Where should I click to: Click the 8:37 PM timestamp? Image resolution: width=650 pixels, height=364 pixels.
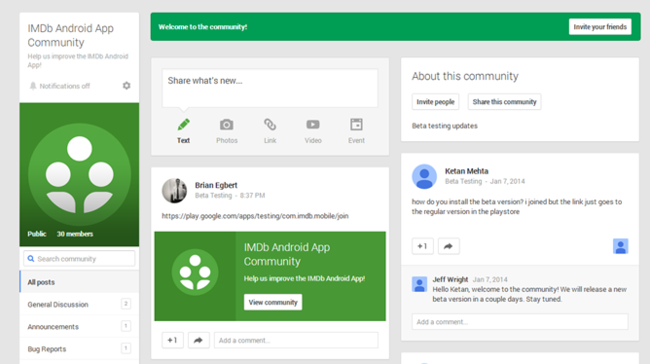(x=252, y=195)
